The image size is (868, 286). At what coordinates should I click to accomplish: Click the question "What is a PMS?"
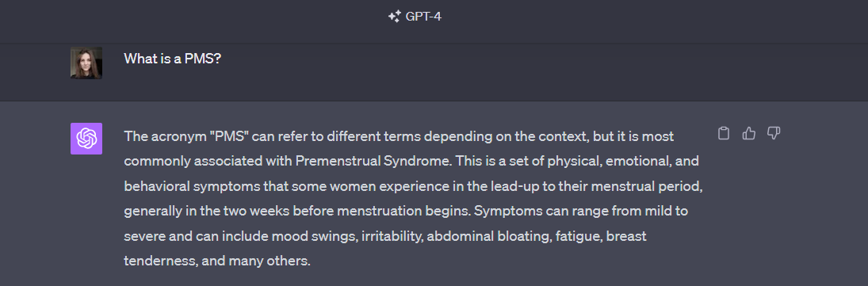[x=173, y=59]
